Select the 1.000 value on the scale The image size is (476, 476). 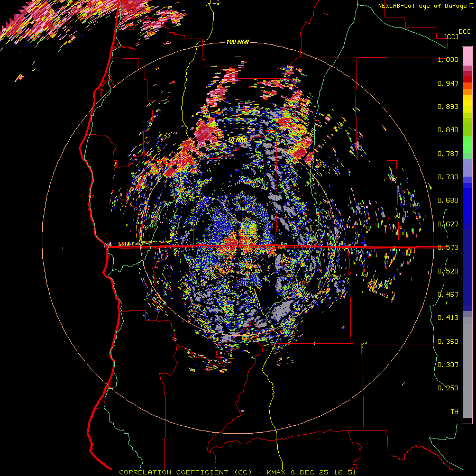coord(448,59)
